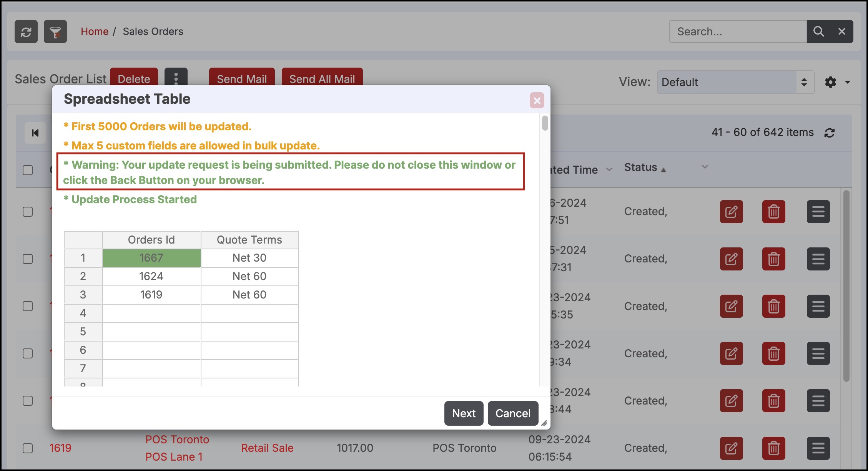Toggle the select-all header checkbox
The image size is (868, 471).
point(28,170)
